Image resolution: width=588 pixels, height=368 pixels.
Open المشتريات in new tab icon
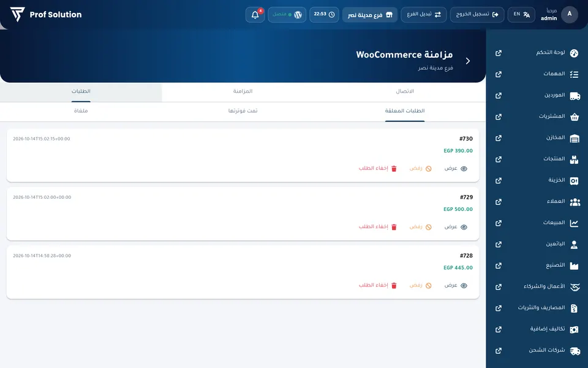[499, 117]
